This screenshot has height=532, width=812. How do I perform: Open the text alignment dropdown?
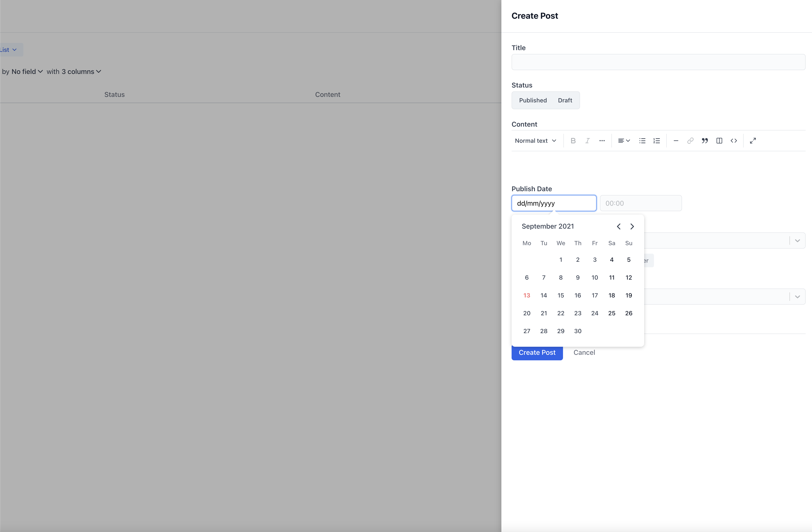[624, 141]
